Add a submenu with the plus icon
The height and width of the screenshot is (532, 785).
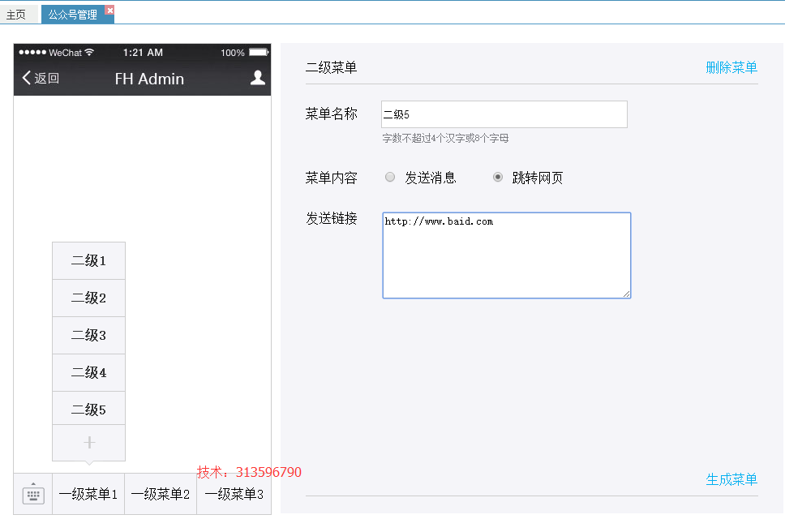pos(89,443)
